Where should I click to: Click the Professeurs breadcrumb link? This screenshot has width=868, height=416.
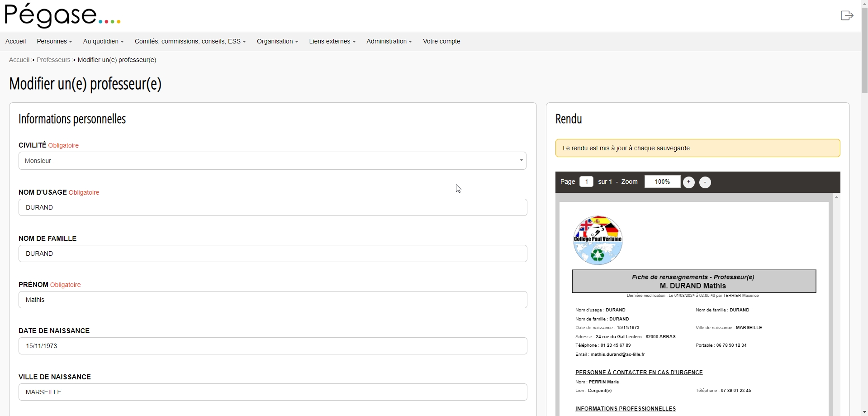click(53, 60)
